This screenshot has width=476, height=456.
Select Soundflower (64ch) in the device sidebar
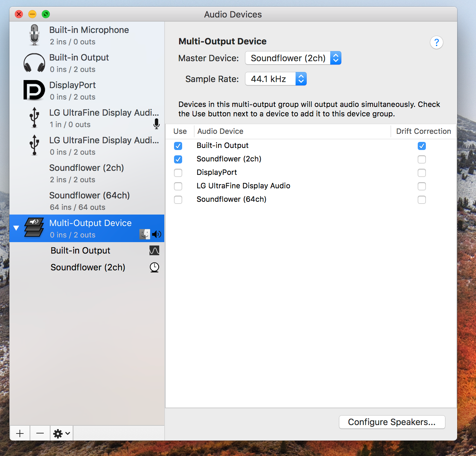coord(90,195)
